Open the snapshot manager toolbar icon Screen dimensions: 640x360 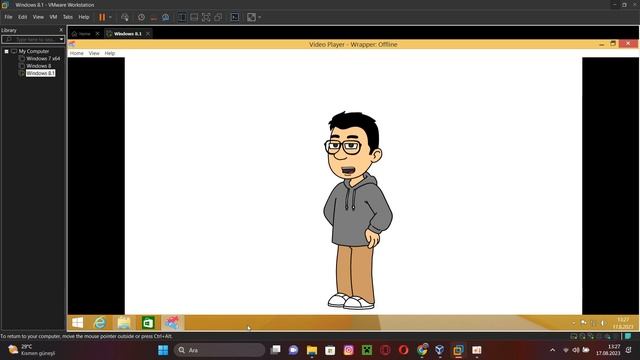tap(165, 17)
